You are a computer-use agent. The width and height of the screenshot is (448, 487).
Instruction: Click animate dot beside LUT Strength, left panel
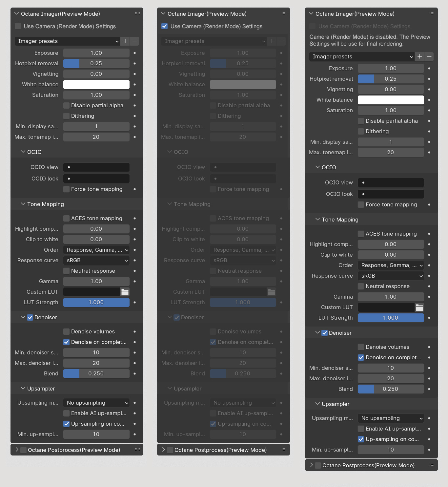click(x=135, y=302)
